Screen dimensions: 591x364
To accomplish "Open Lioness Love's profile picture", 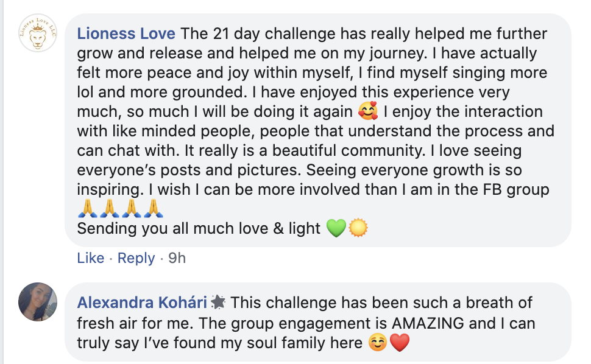I will point(38,35).
